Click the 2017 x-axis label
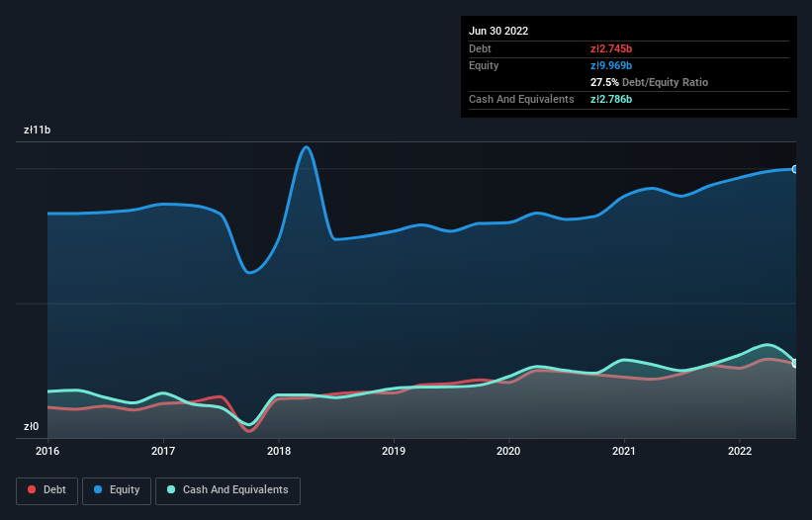This screenshot has width=812, height=520. pos(163,451)
